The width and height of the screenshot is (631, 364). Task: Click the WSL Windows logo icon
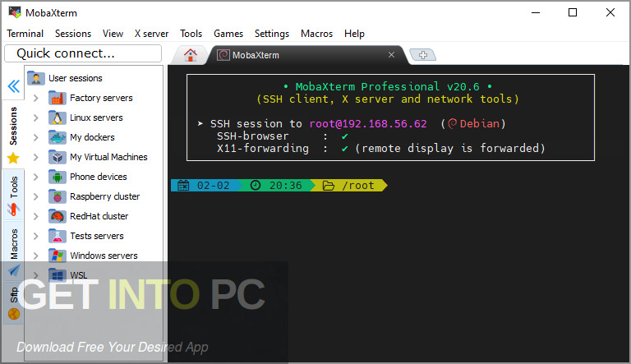[x=58, y=275]
